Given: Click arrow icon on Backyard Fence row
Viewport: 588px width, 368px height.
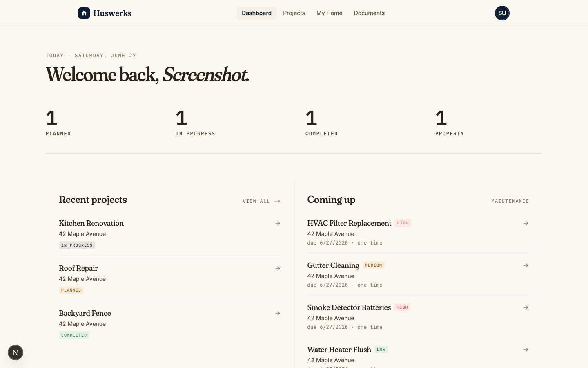Looking at the screenshot, I should point(278,313).
